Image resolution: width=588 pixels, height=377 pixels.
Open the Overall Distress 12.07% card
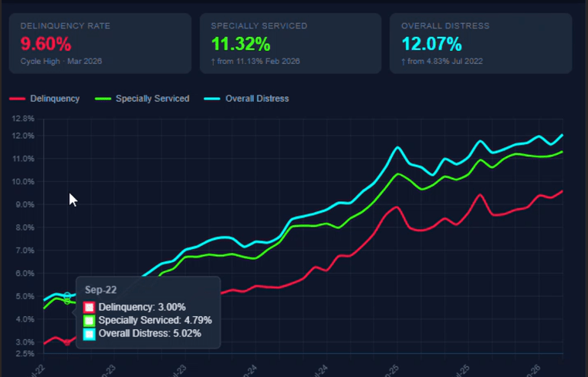tap(481, 43)
